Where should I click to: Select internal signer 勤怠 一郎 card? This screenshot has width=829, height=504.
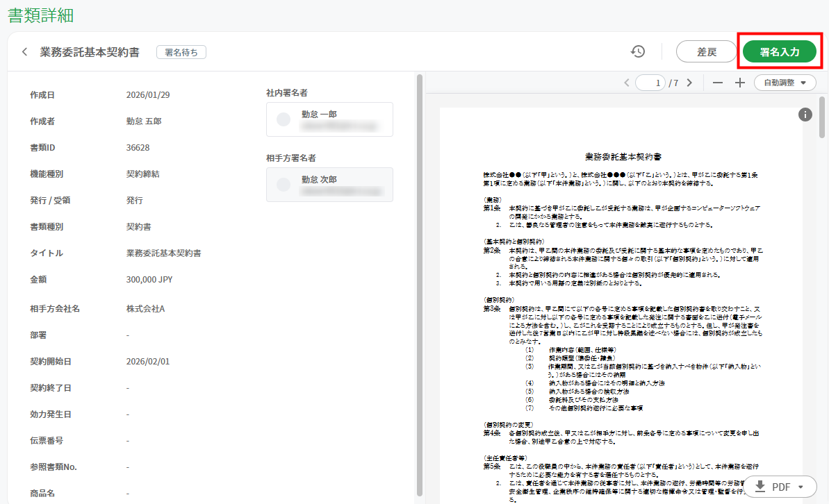click(329, 119)
